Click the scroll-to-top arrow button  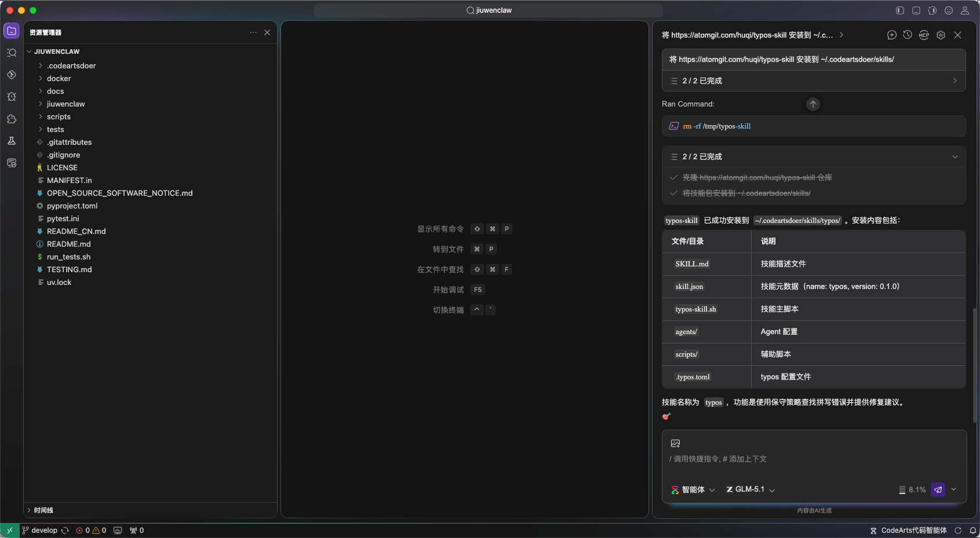pos(813,104)
